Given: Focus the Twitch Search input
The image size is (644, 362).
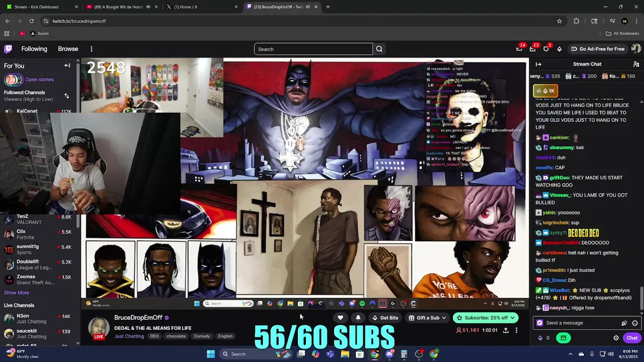Looking at the screenshot, I should pos(313,49).
